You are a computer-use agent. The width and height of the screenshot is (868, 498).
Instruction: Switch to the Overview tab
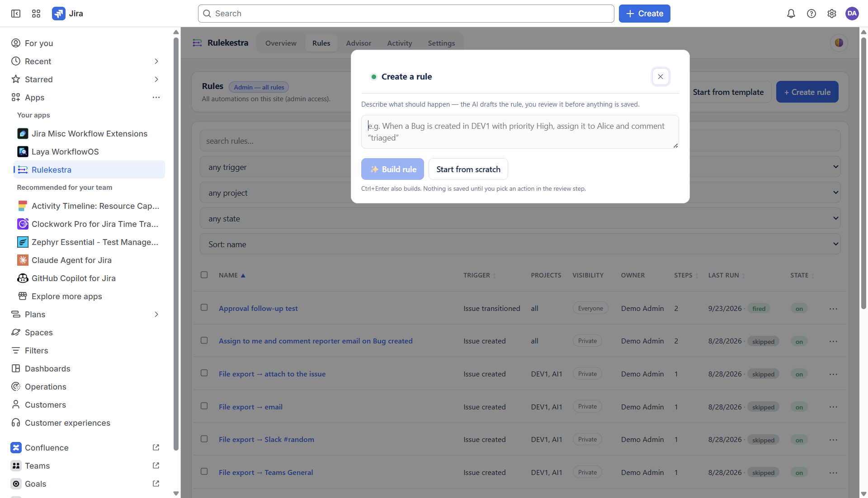tap(281, 43)
